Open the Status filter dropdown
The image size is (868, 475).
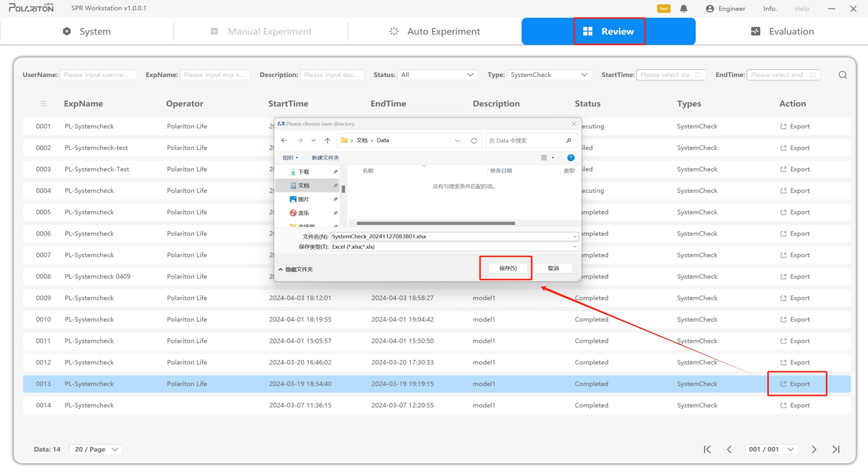pos(436,75)
